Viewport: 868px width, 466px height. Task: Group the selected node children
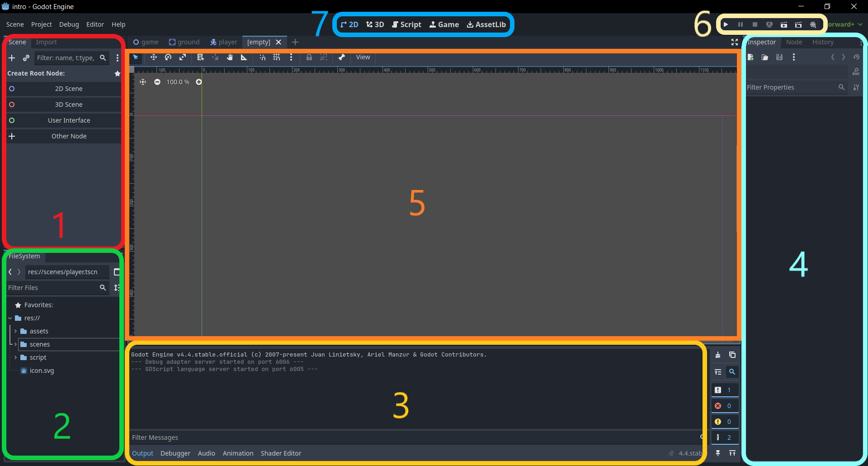(324, 57)
